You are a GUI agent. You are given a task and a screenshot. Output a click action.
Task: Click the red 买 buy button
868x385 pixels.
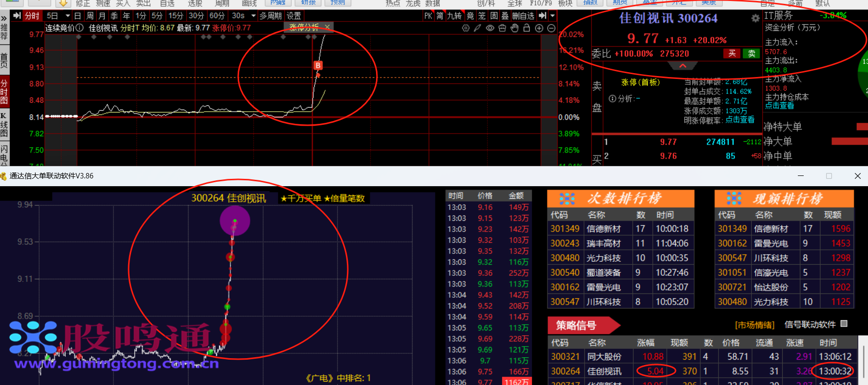click(732, 54)
